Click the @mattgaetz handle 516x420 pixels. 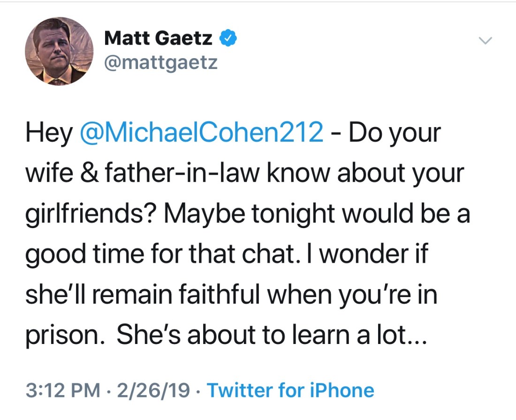tap(160, 61)
